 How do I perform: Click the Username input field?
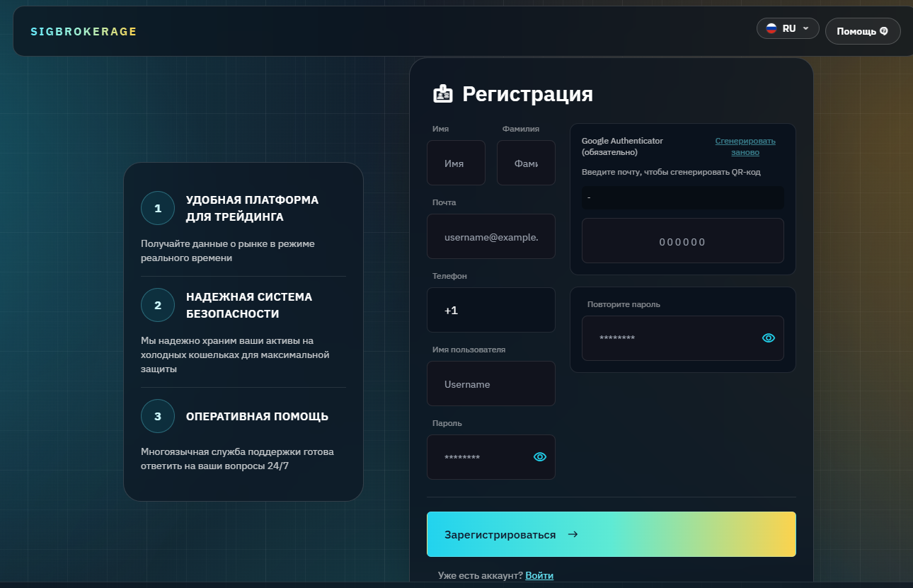tap(491, 384)
